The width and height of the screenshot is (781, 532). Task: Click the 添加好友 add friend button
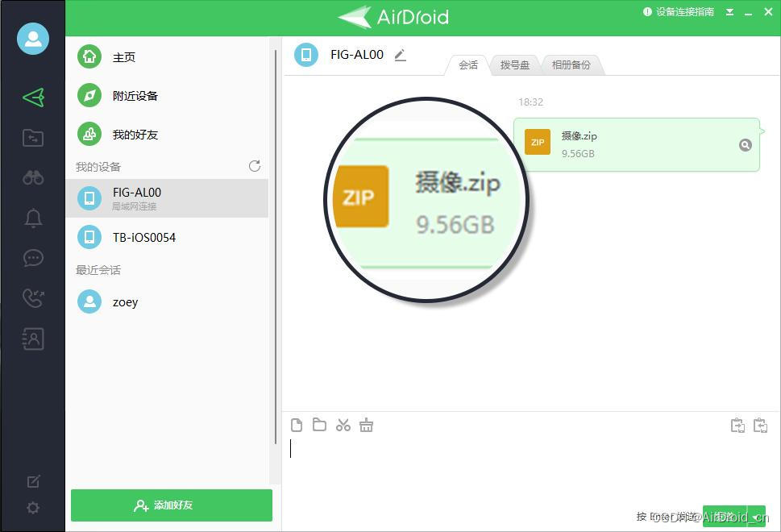click(172, 505)
